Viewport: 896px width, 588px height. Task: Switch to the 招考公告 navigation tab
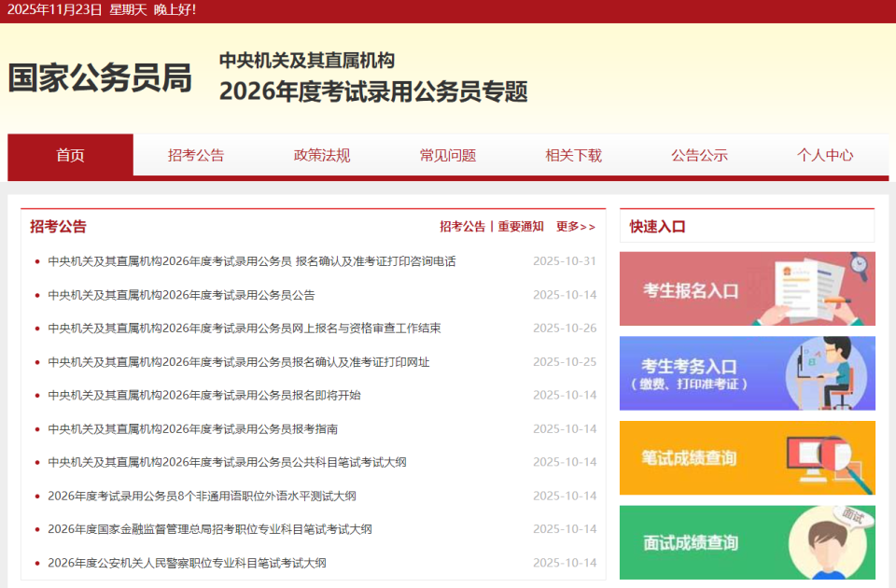(195, 156)
